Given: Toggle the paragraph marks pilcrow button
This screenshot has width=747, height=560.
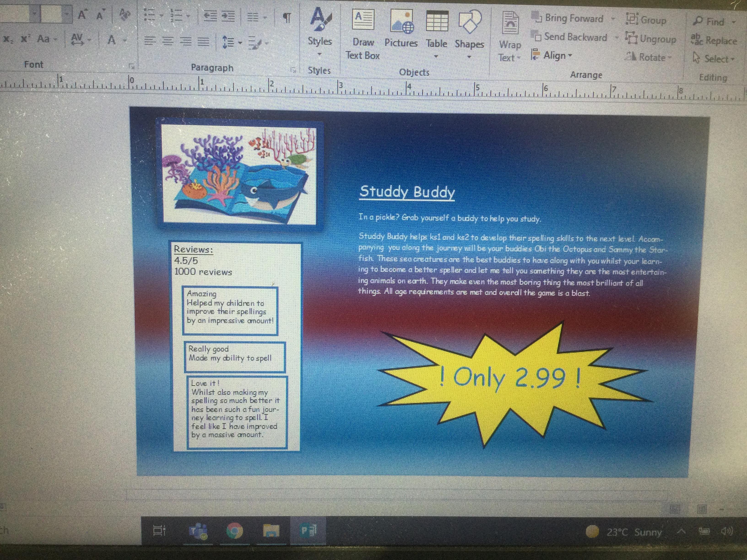Looking at the screenshot, I should (x=287, y=18).
